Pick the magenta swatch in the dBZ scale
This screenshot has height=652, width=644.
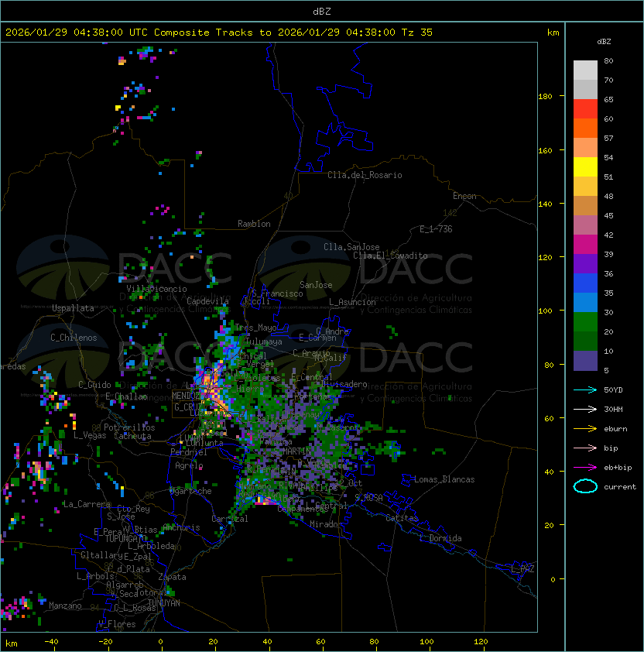coord(585,244)
